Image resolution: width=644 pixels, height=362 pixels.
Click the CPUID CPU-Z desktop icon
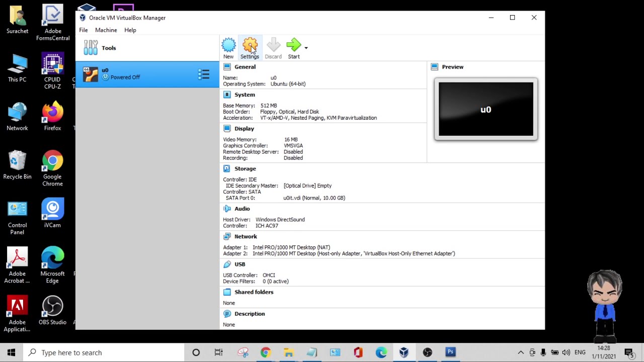(52, 71)
